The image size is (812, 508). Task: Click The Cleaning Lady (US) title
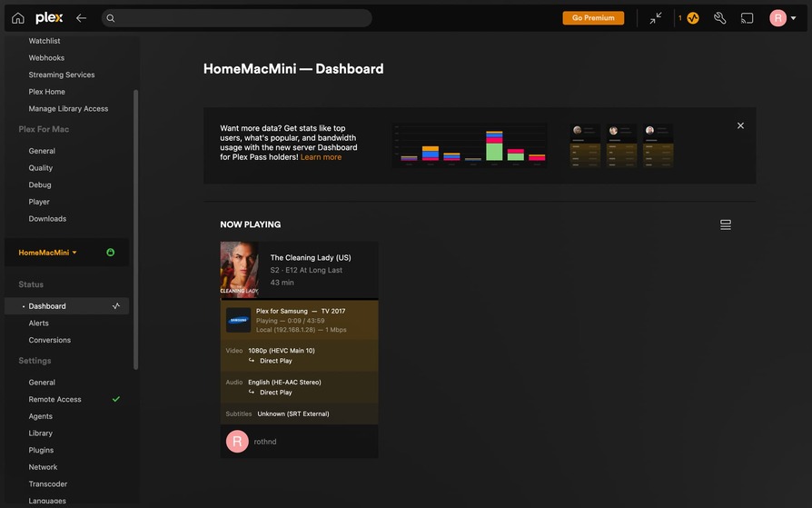click(x=311, y=257)
